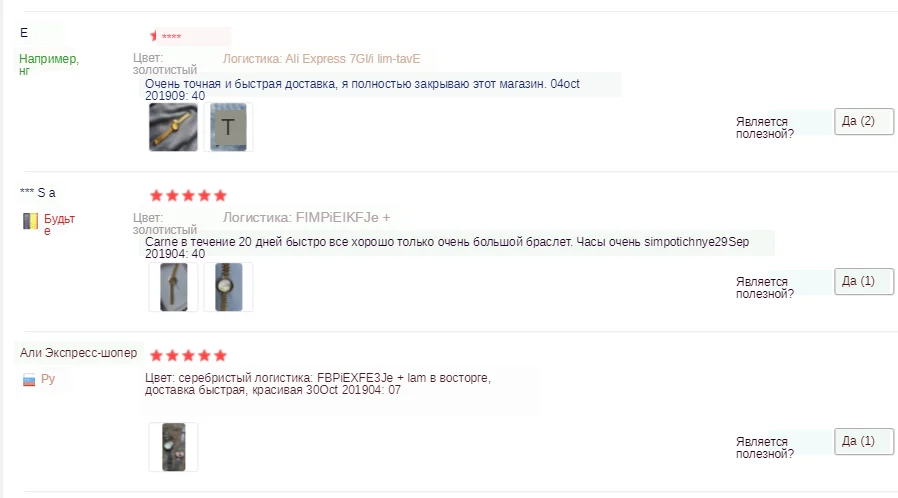Click the country label Например, нг
This screenshot has height=498, width=898.
pyautogui.click(x=49, y=64)
